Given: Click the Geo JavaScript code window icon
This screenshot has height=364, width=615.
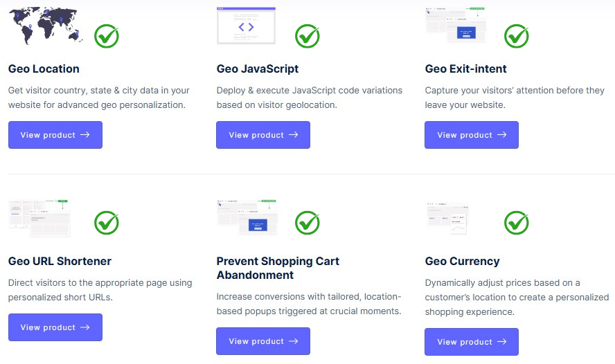Looking at the screenshot, I should (x=246, y=26).
